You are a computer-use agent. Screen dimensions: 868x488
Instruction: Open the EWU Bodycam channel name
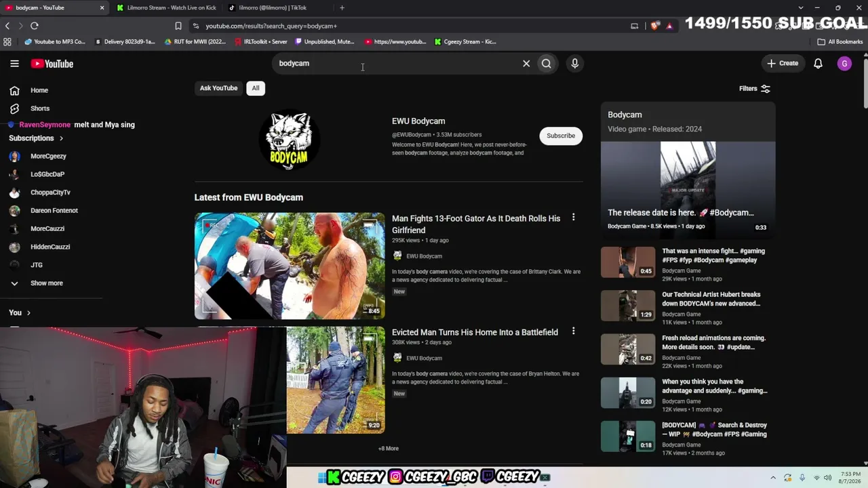pyautogui.click(x=418, y=121)
